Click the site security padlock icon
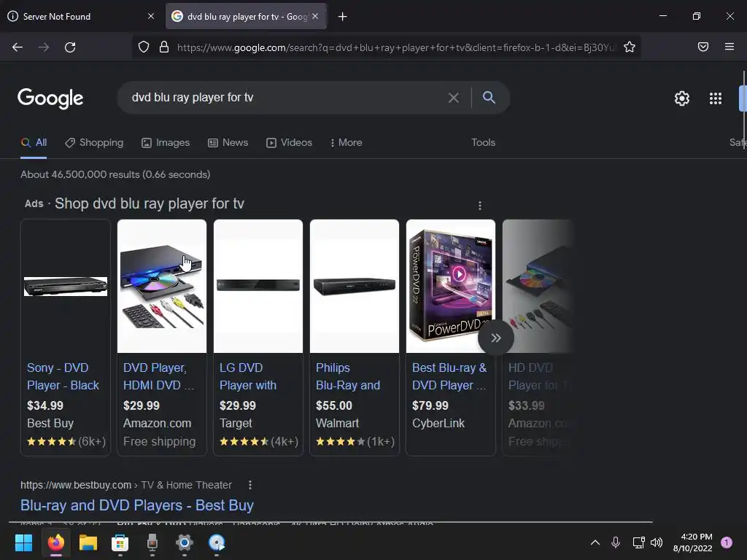The image size is (747, 560). tap(164, 47)
